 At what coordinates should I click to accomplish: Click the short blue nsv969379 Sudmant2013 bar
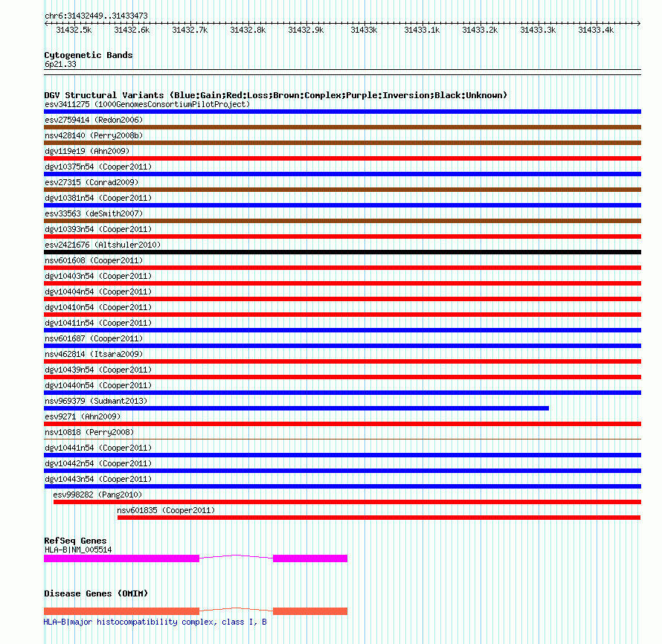coord(296,408)
